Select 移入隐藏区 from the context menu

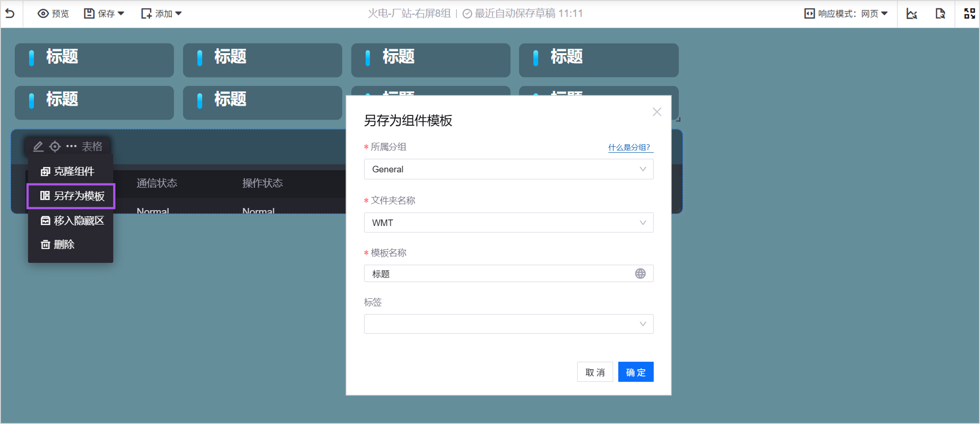(x=71, y=220)
